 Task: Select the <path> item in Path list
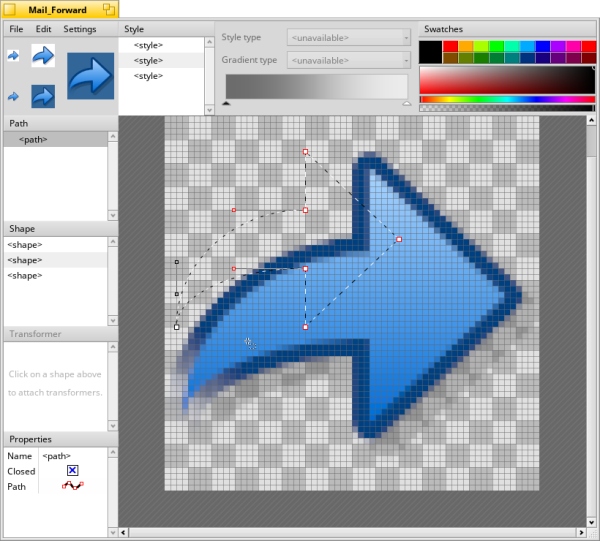[33, 140]
